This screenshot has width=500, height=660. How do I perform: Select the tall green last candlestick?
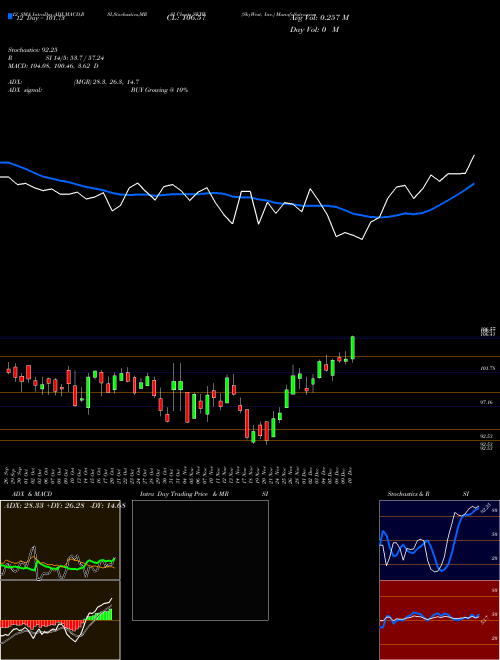tap(353, 348)
